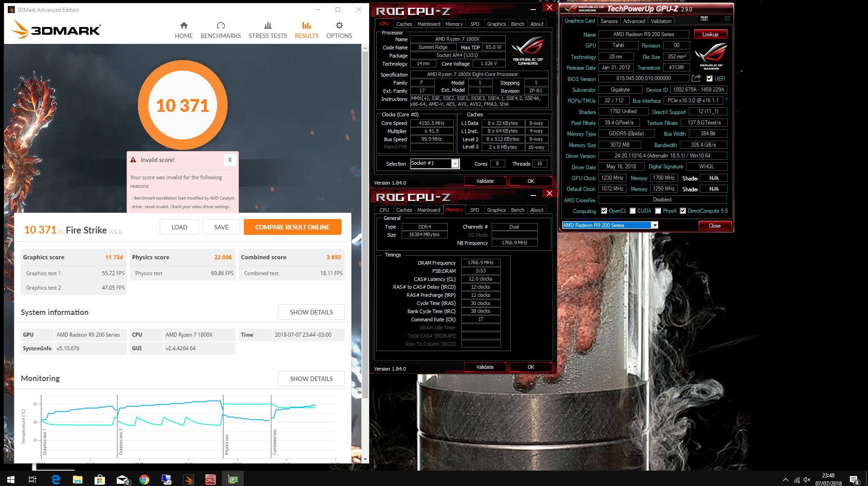The image size is (868, 486).
Task: Open 3DMark Stress Tests icon
Action: (268, 25)
